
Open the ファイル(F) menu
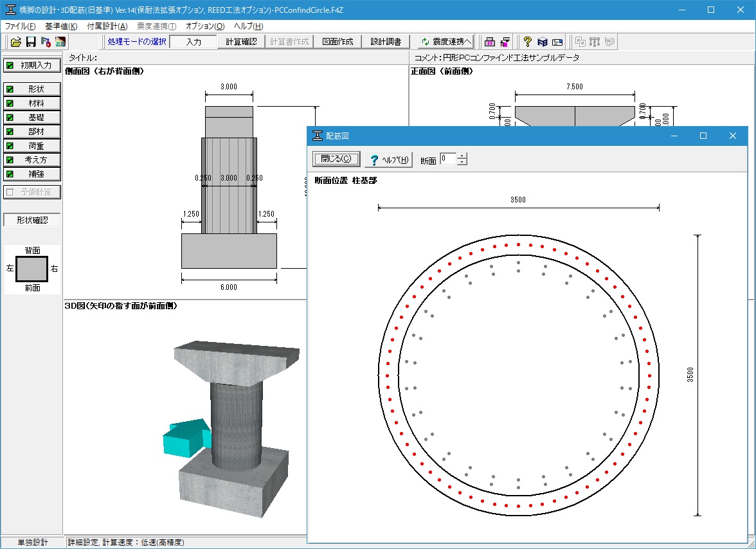(21, 26)
